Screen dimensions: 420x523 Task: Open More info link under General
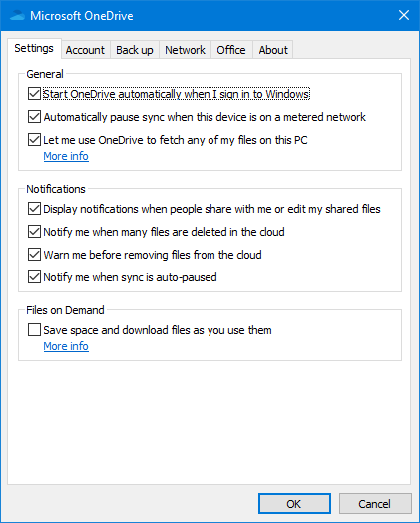point(66,156)
